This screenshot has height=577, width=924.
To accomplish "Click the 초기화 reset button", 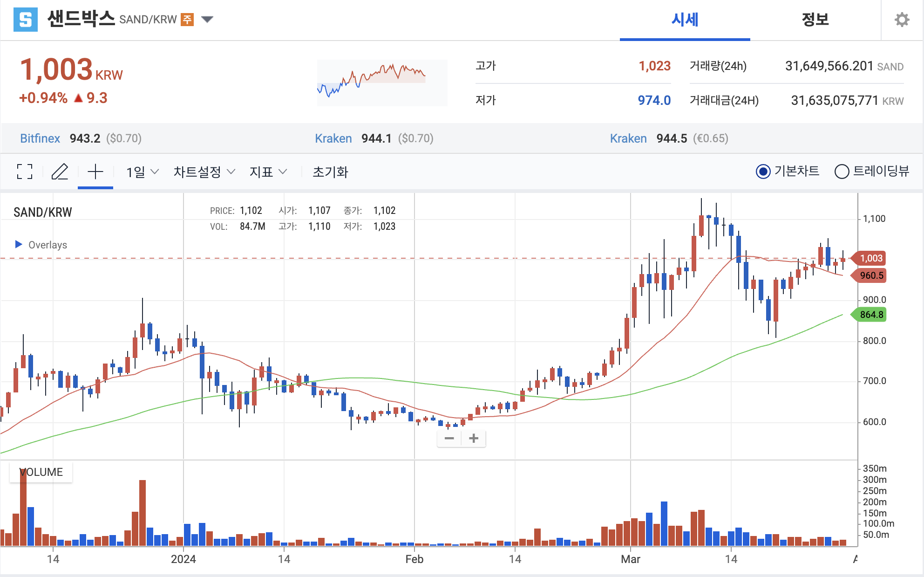I will coord(330,172).
